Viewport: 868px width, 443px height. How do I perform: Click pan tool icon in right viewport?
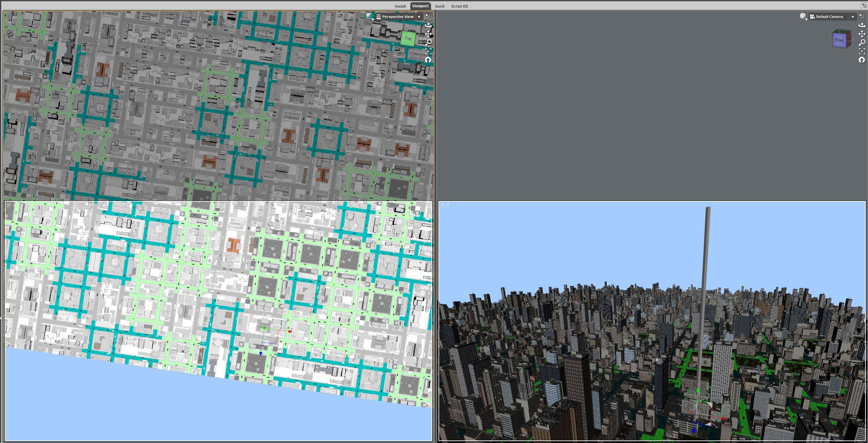click(862, 34)
